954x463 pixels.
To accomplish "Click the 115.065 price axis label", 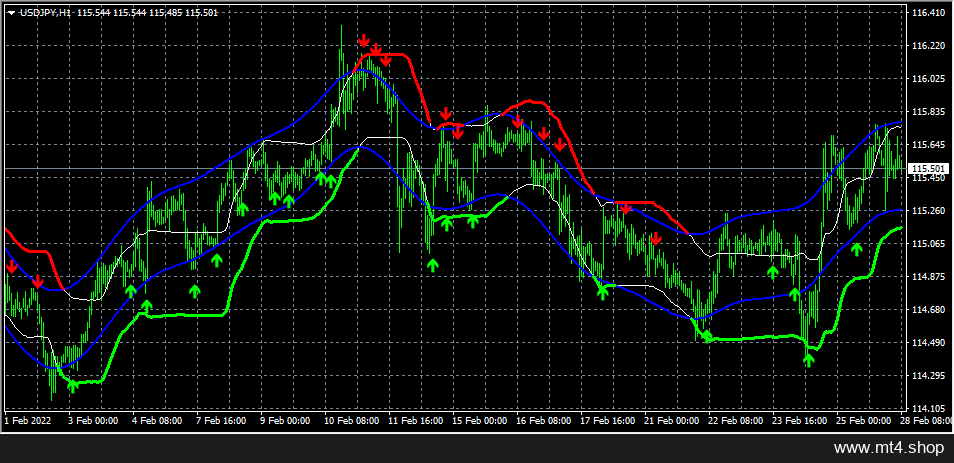I will pyautogui.click(x=927, y=243).
